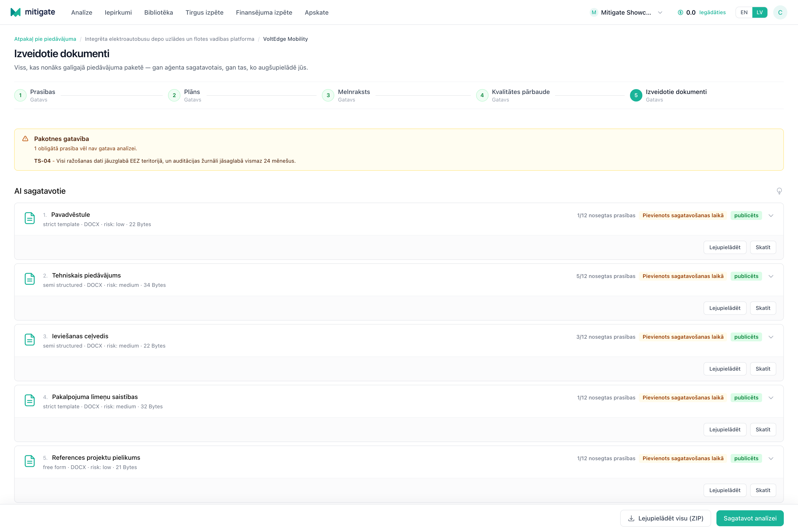Image resolution: width=798 pixels, height=532 pixels.
Task: Click the "AI sagatavotie" section heading
Action: pos(40,191)
